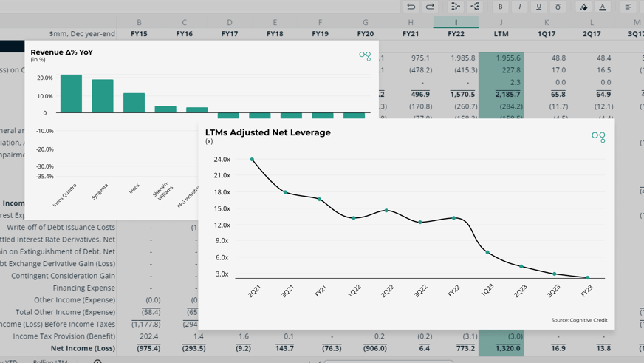The height and width of the screenshot is (363, 644).
Task: Select column I header
Action: 456,22
